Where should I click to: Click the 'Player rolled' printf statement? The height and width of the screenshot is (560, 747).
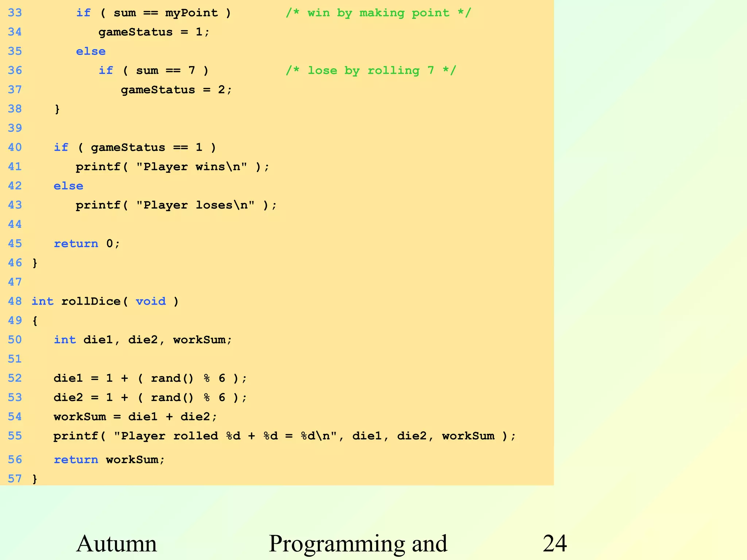(285, 436)
